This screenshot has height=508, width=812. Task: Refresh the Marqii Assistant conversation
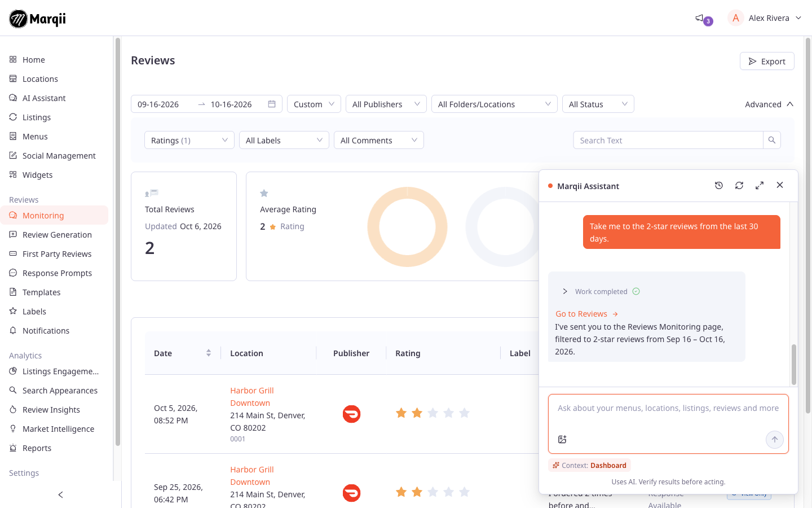739,185
